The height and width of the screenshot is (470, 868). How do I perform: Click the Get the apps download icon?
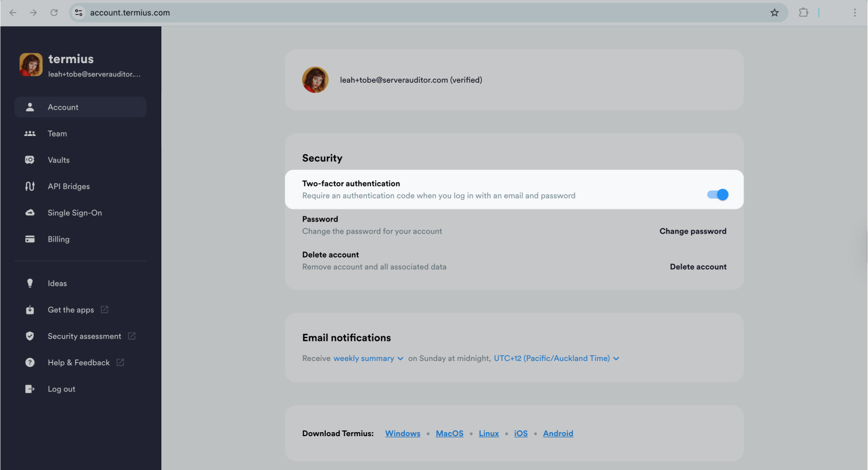click(30, 310)
